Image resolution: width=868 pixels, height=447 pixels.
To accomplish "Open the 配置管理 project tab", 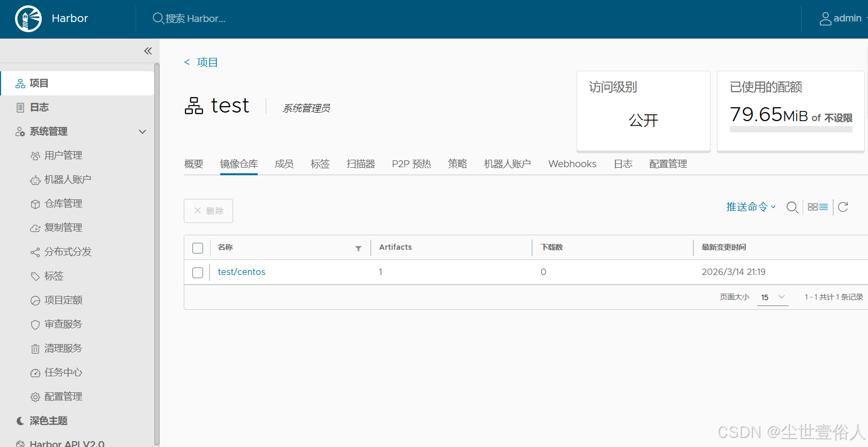I will (x=668, y=164).
